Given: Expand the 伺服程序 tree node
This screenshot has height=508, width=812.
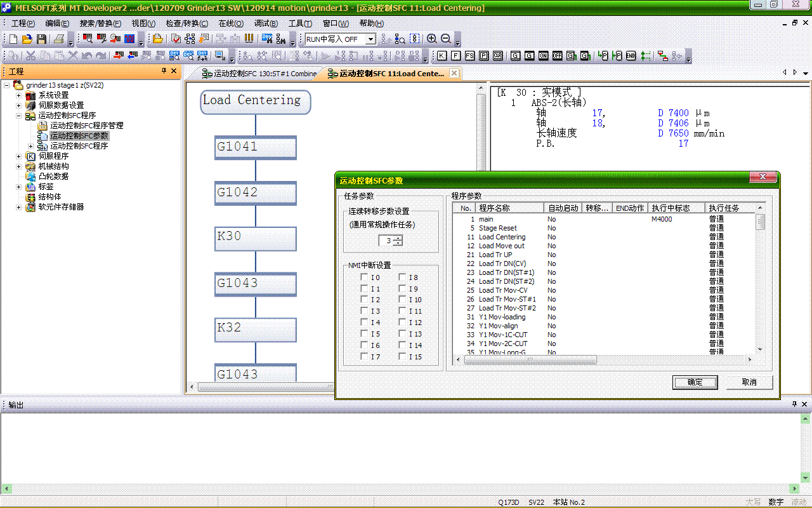Looking at the screenshot, I should click(x=19, y=156).
